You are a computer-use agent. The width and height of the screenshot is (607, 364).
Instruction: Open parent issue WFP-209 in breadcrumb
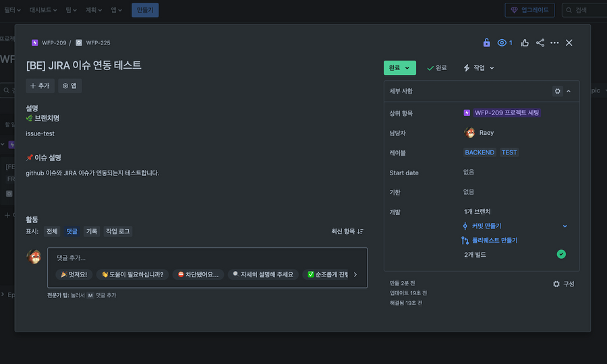pos(54,42)
